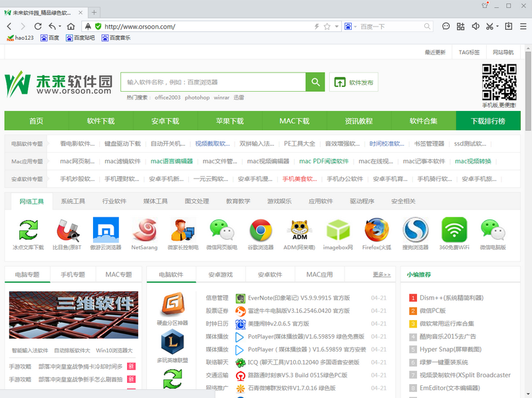Bookmark page with the star icon
This screenshot has width=532, height=398.
point(327,27)
